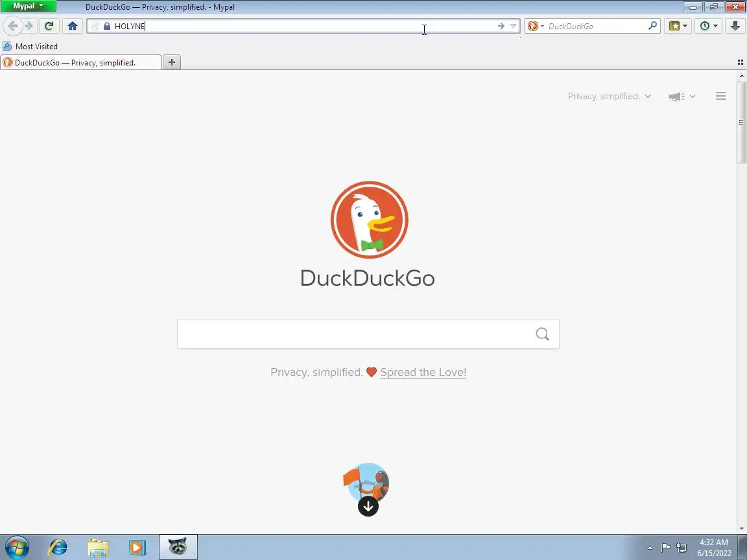Open the search engine selector dropdown
The image size is (747, 560).
point(536,26)
